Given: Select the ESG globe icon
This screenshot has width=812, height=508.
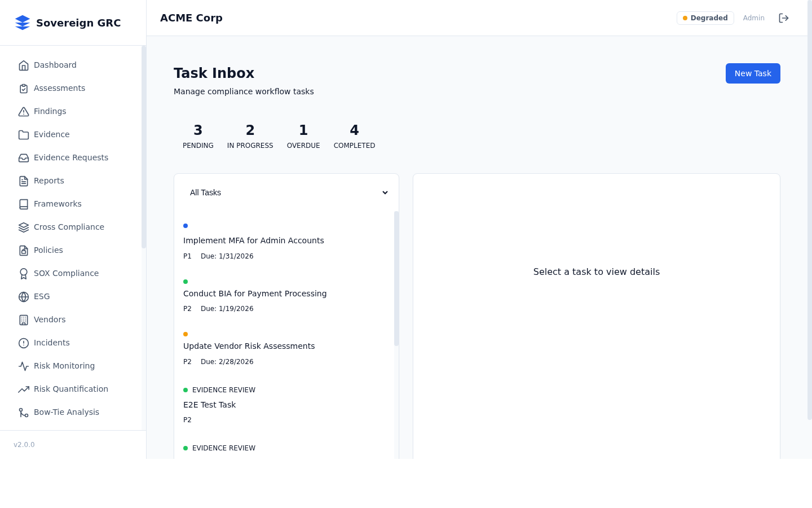Looking at the screenshot, I should [24, 296].
